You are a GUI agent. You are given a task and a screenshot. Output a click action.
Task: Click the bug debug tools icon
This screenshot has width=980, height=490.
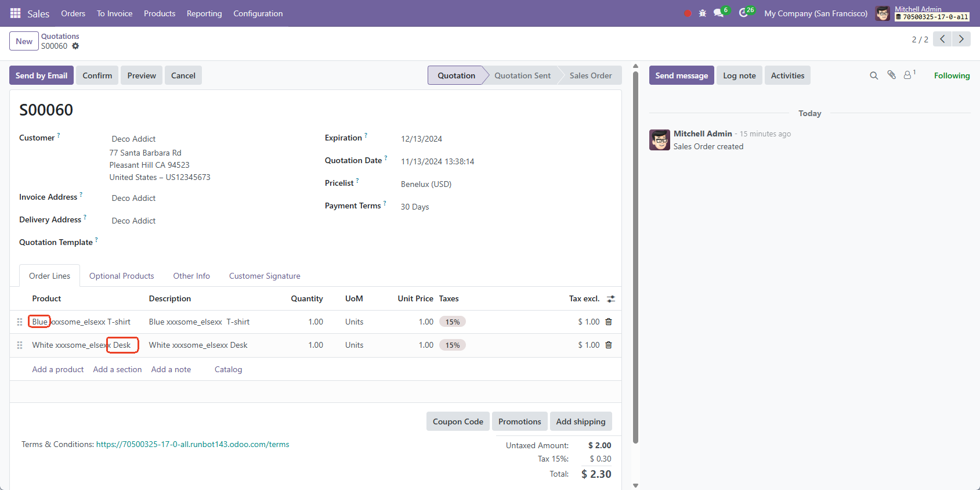point(702,13)
